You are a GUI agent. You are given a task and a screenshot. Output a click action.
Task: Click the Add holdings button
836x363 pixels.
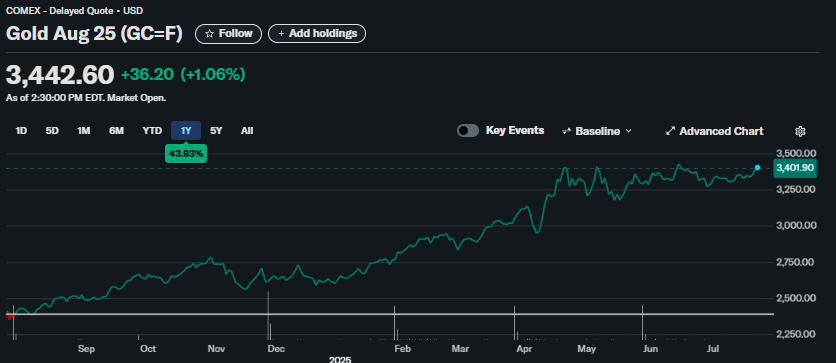[x=317, y=34]
